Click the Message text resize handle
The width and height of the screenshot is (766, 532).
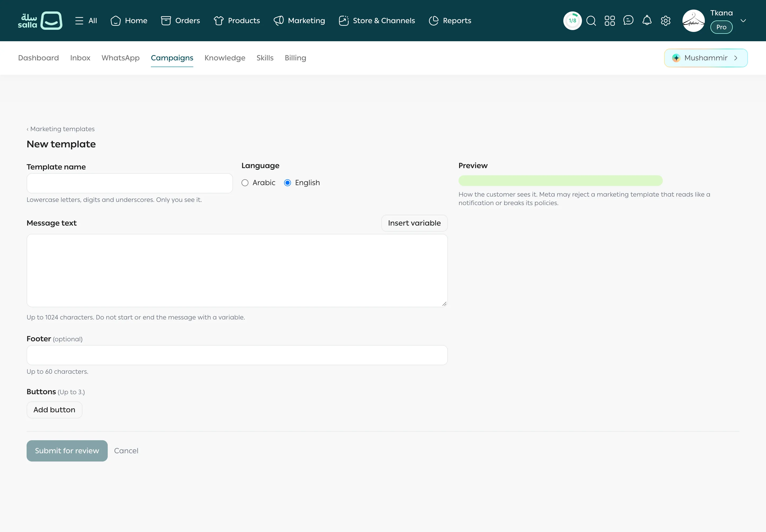click(x=444, y=304)
